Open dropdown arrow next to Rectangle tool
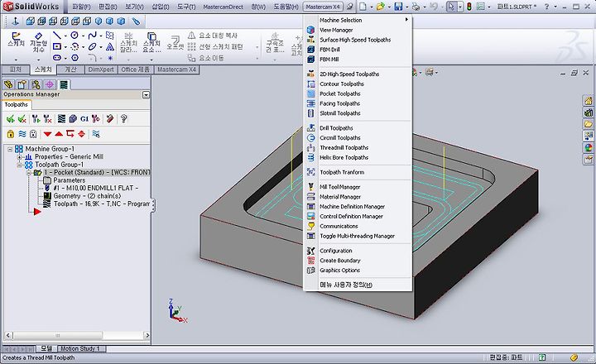The width and height of the screenshot is (596, 364). [x=65, y=47]
